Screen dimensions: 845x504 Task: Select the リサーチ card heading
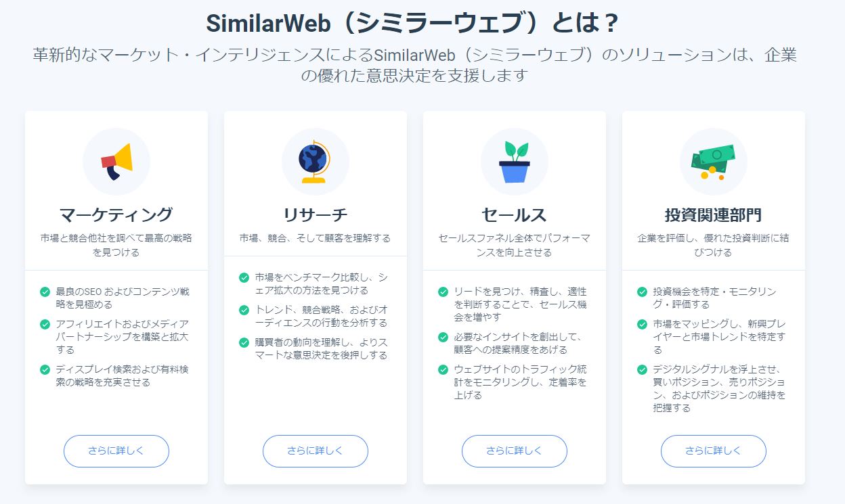tap(315, 215)
